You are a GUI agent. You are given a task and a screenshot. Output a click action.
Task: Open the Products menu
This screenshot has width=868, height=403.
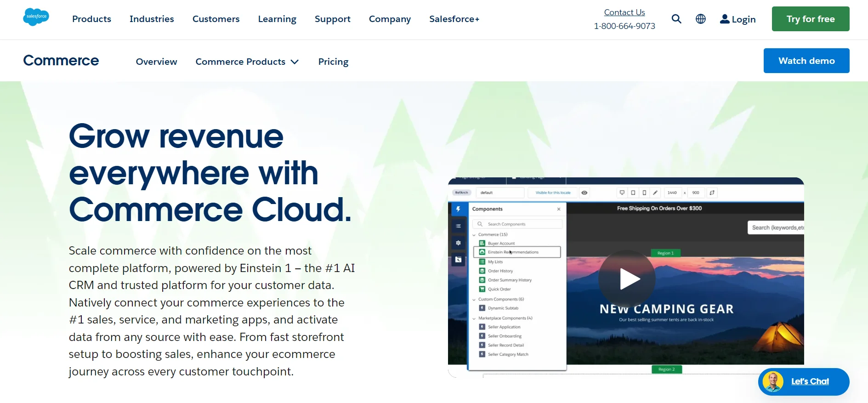click(x=91, y=19)
